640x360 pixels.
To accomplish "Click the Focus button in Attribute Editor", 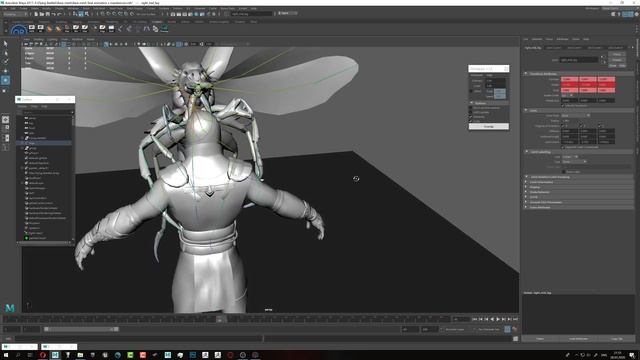I will pyautogui.click(x=616, y=54).
